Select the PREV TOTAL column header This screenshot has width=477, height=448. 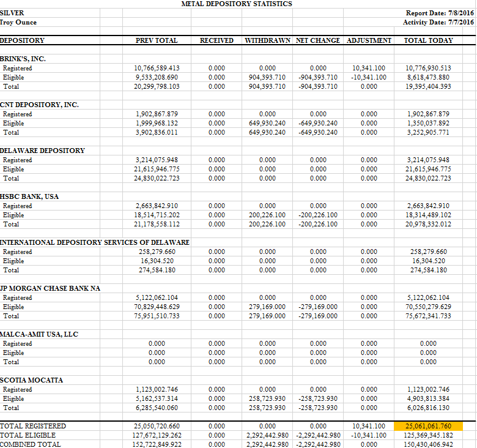pos(157,40)
